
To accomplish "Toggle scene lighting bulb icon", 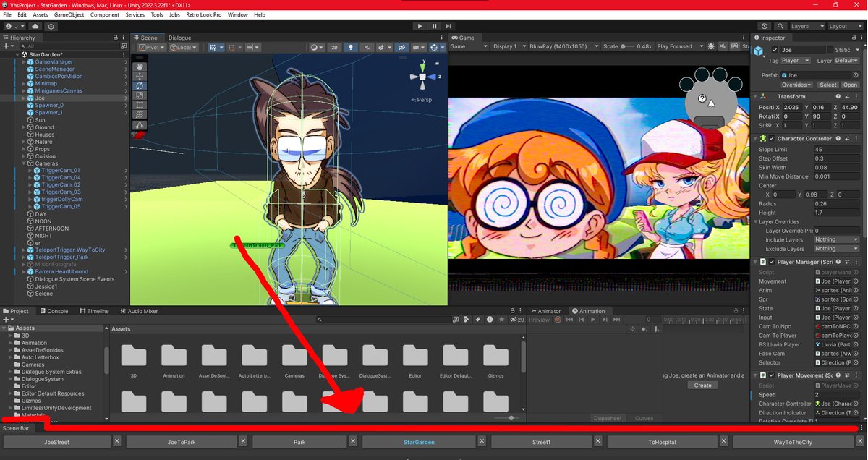I will pyautogui.click(x=351, y=47).
